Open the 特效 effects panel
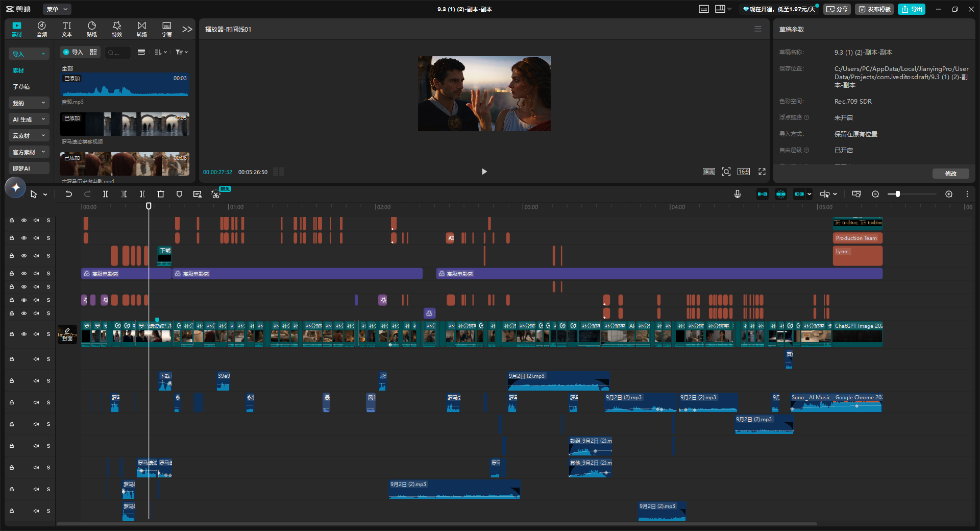 tap(117, 29)
